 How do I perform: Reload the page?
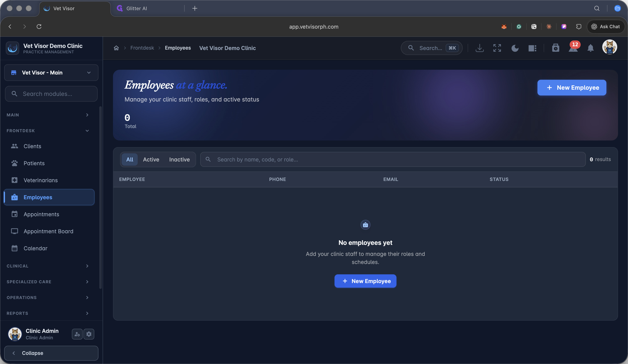[39, 26]
